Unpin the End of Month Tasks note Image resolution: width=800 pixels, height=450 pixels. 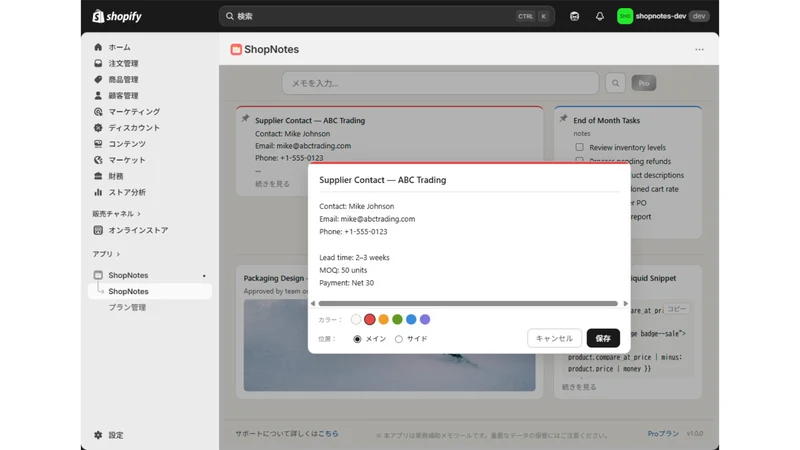click(563, 118)
